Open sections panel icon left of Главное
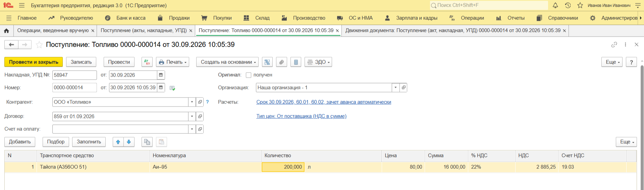Screen dimensions: 644x190 tap(9, 18)
